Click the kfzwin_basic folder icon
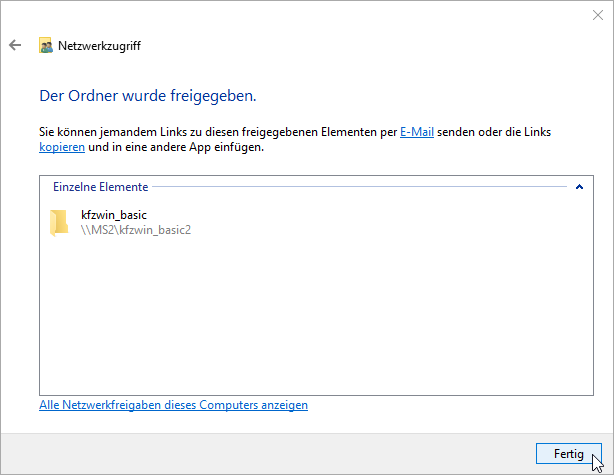Image resolution: width=614 pixels, height=475 pixels. (x=59, y=223)
